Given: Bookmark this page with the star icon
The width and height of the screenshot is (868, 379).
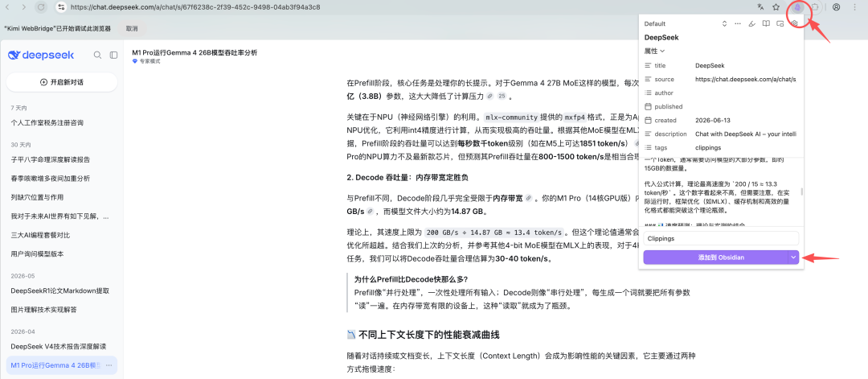Looking at the screenshot, I should pos(776,7).
